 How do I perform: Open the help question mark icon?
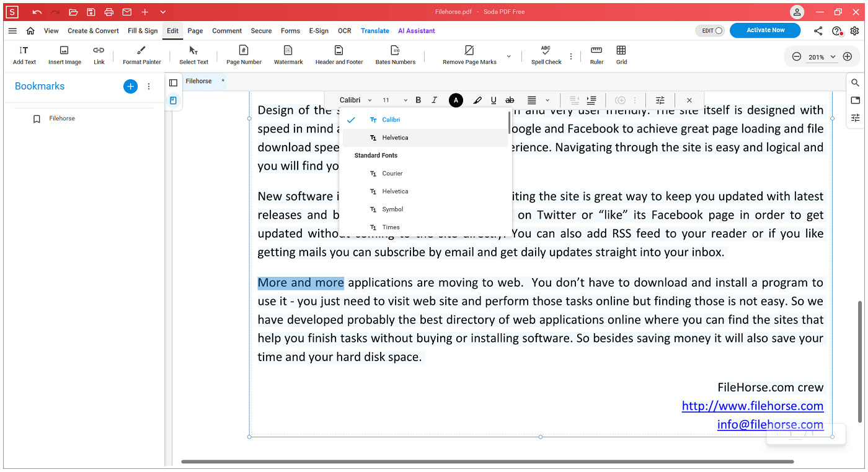(x=837, y=30)
